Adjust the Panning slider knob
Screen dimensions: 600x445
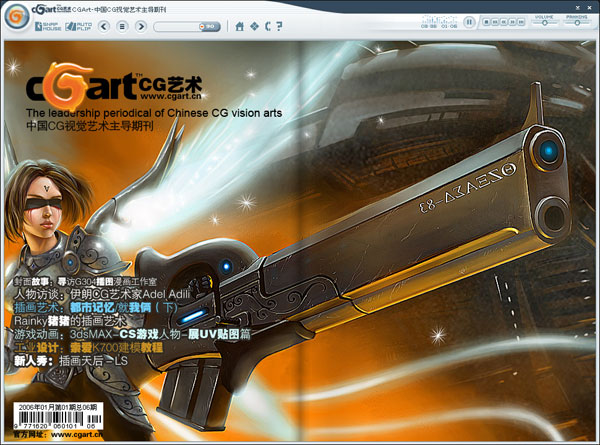pos(577,23)
